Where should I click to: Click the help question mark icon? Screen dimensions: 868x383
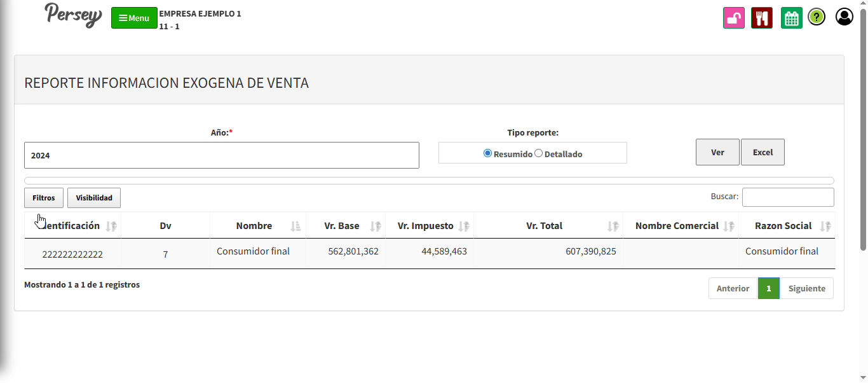817,17
